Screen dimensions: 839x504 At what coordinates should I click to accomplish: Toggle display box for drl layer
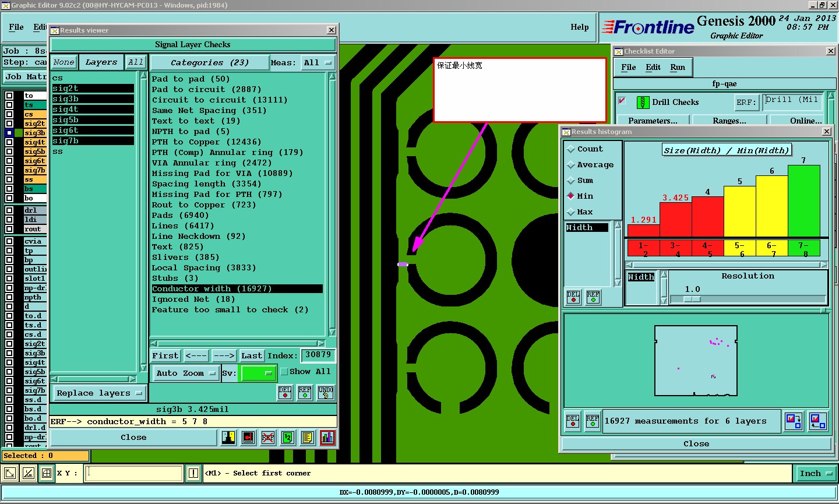pyautogui.click(x=9, y=210)
